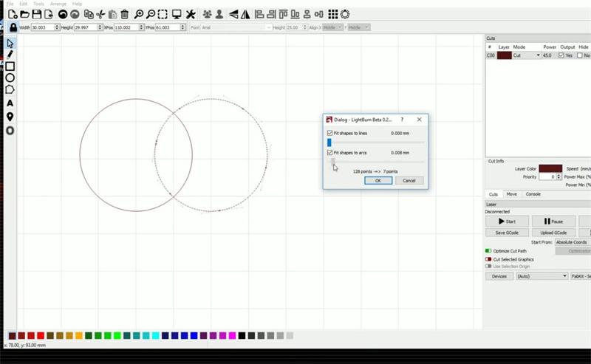Toggle Cut Selected Graphics switch
Image resolution: width=591 pixels, height=364 pixels.
click(x=488, y=259)
